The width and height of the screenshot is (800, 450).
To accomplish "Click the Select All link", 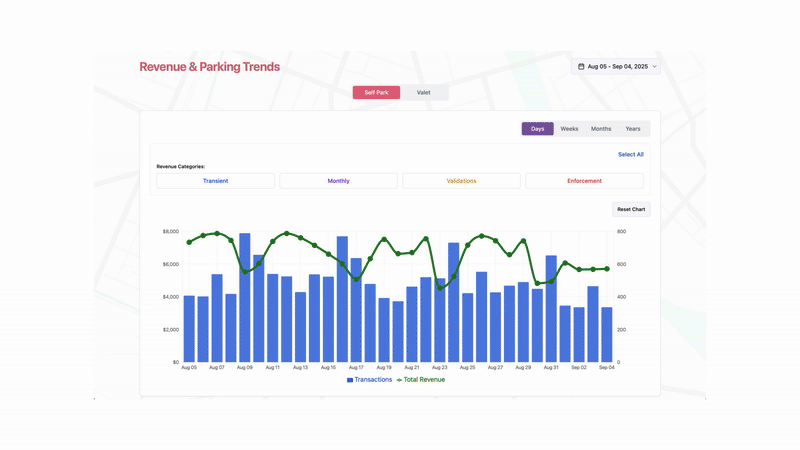I will click(x=630, y=155).
